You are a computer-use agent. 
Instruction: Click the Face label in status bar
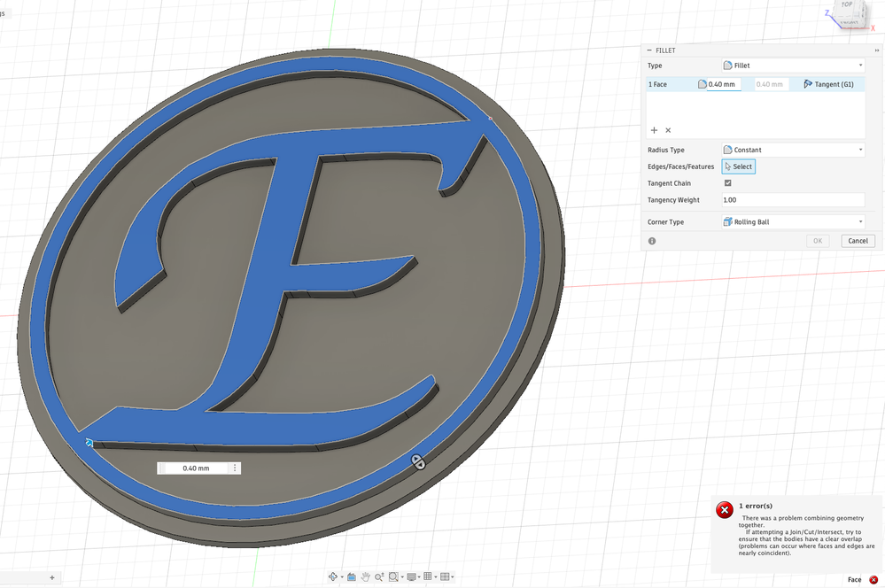click(x=855, y=579)
